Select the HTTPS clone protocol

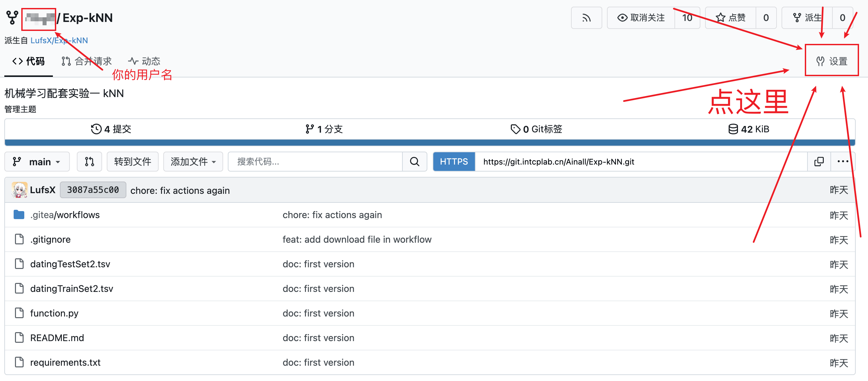click(x=454, y=162)
